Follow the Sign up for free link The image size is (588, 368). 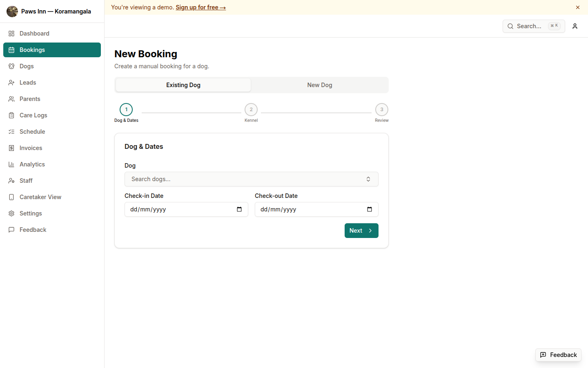tap(200, 7)
